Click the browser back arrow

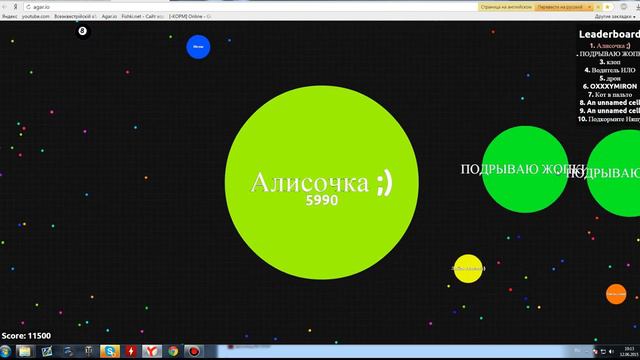(x=4, y=7)
